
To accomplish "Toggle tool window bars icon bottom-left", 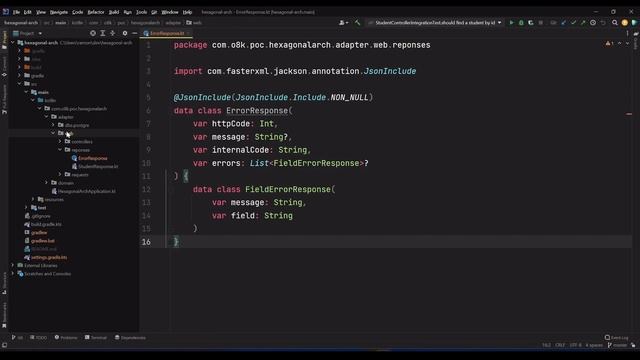I will coord(4,345).
